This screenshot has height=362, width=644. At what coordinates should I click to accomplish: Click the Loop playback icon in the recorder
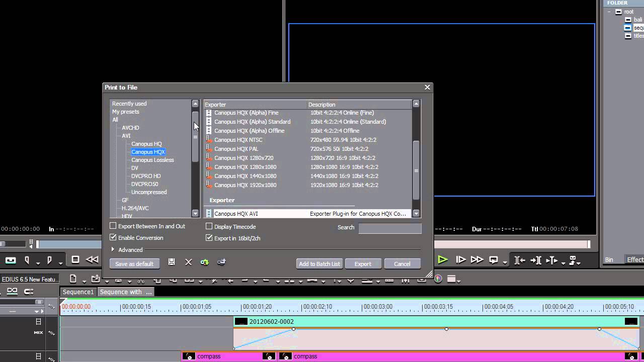494,260
